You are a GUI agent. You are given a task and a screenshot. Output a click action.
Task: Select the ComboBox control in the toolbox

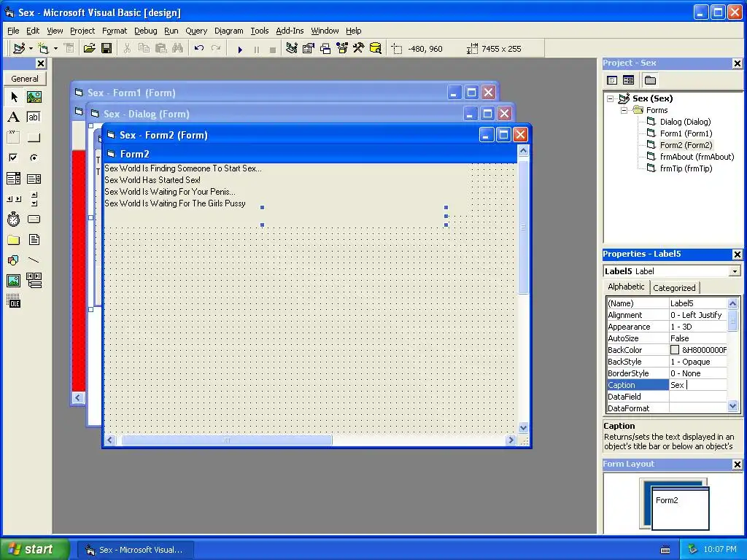point(14,179)
